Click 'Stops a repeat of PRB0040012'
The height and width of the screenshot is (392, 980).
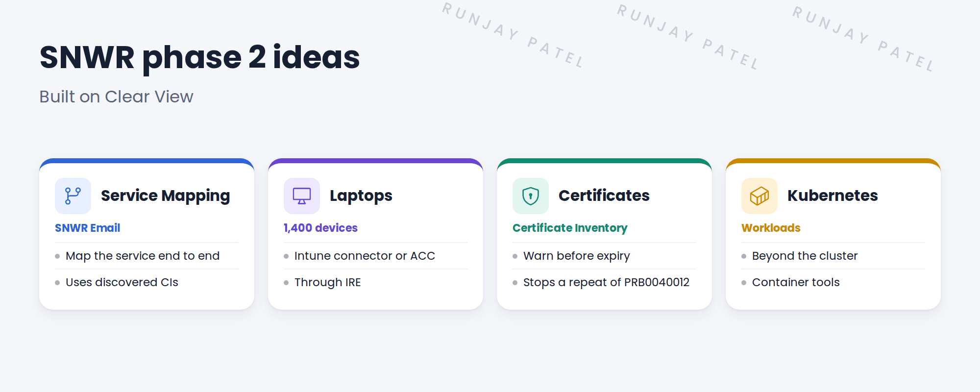[x=606, y=282]
